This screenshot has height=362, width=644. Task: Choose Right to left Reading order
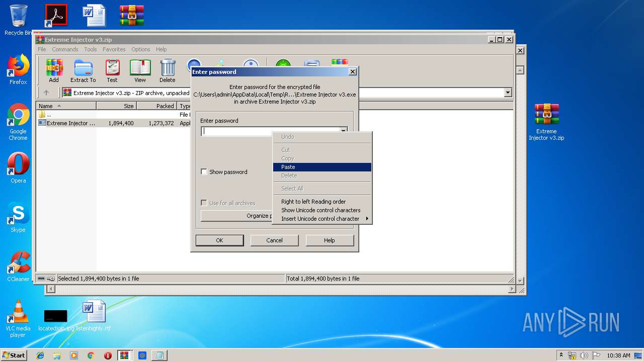(322, 202)
